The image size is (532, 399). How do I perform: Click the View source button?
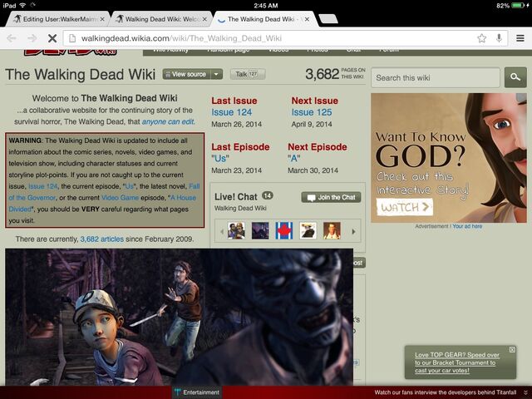[186, 74]
